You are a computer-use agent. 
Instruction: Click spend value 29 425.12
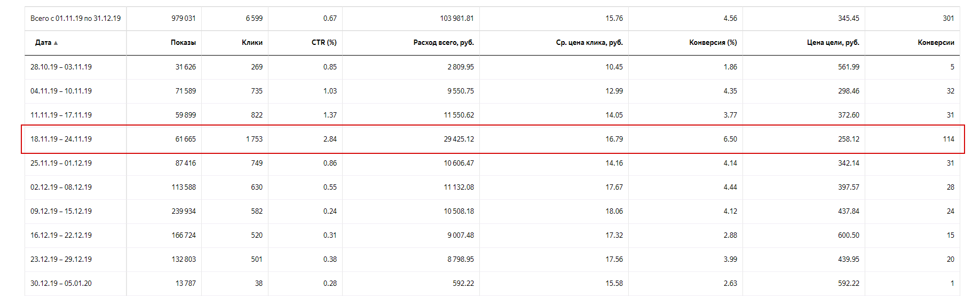tap(459, 139)
